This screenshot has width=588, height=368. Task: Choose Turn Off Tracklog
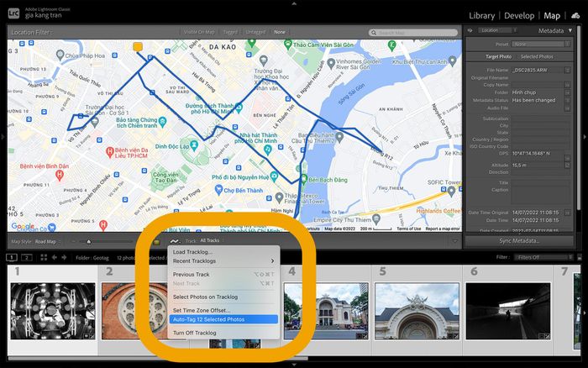click(224, 333)
